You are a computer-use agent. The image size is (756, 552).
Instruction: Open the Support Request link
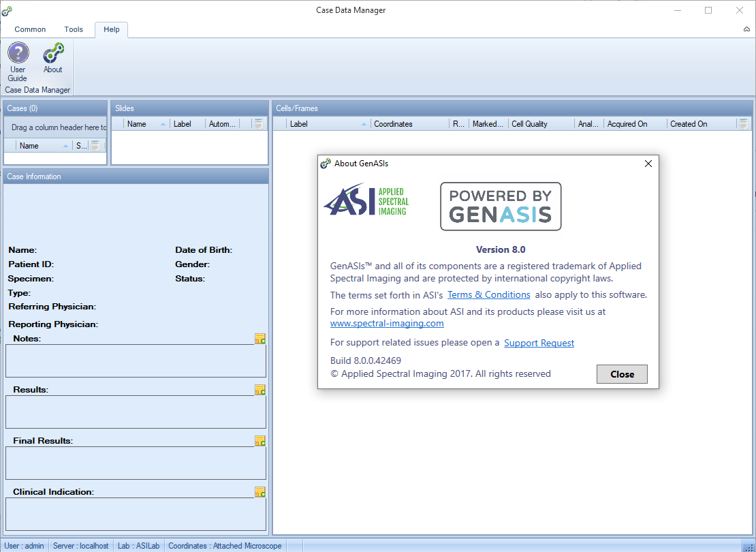(x=539, y=343)
